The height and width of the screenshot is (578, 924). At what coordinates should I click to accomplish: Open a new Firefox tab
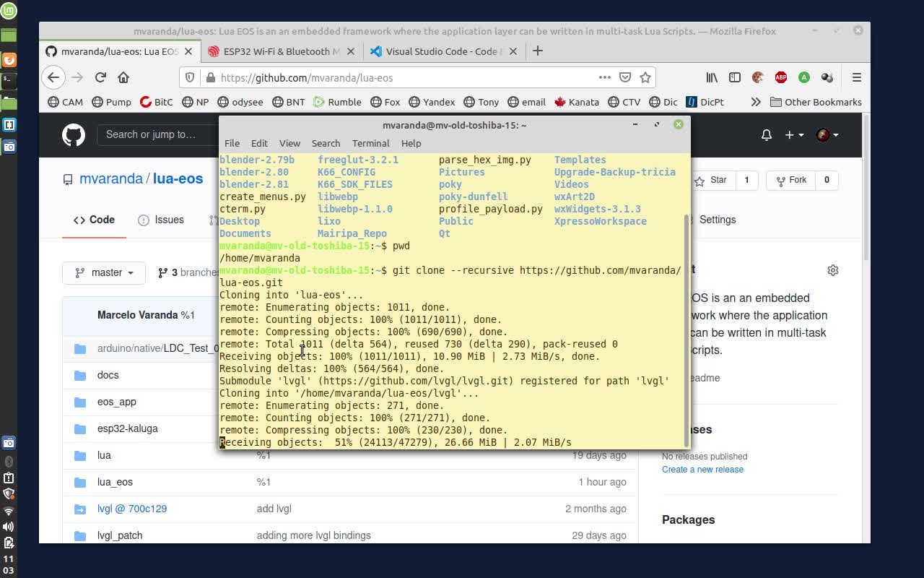[x=538, y=51]
